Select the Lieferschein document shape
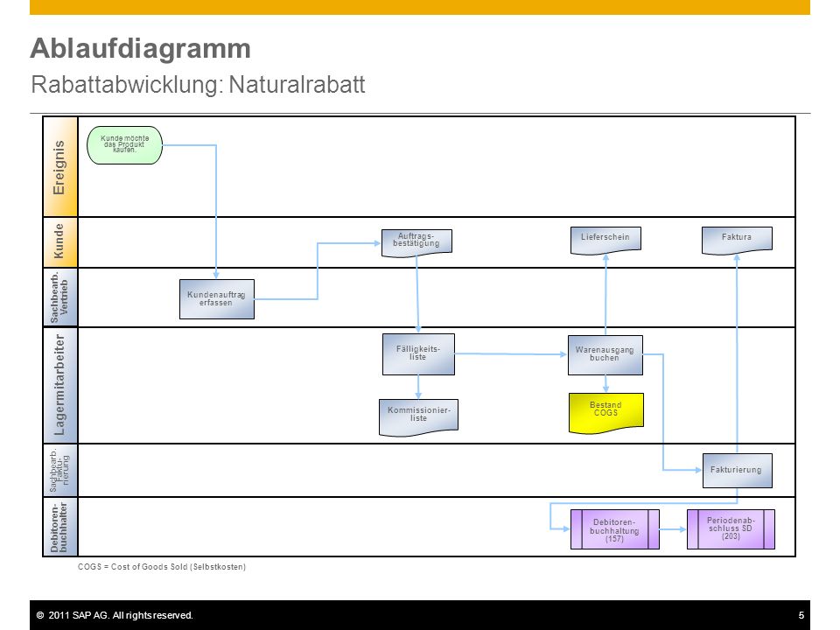The image size is (840, 630). [x=605, y=241]
